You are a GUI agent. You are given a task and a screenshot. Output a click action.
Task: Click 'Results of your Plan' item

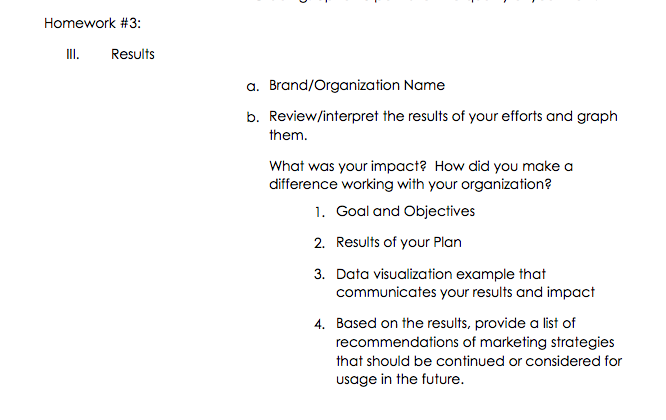(398, 242)
